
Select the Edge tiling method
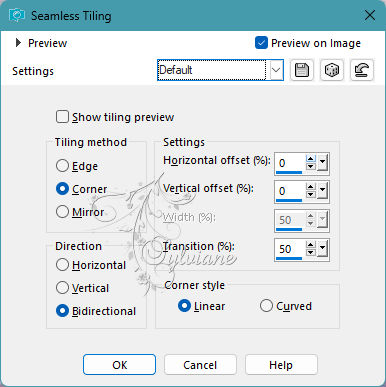pos(62,166)
